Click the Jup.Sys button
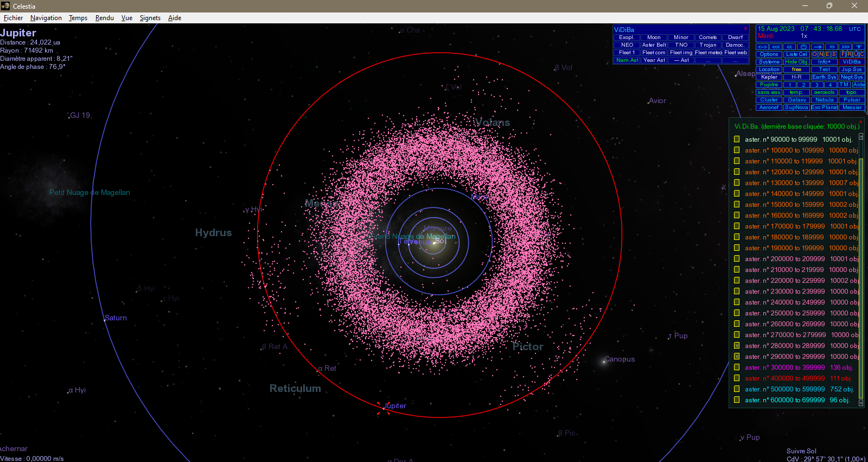Image resolution: width=868 pixels, height=462 pixels. (852, 69)
